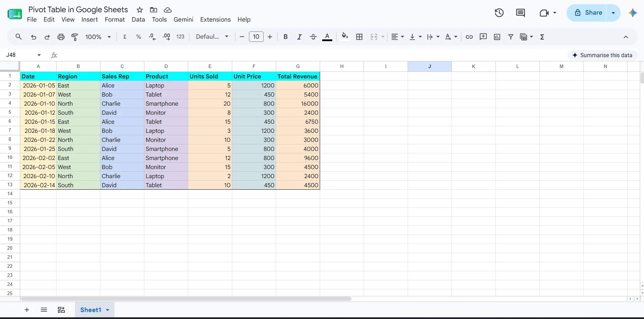Screen dimensions: 644x319
Task: Click Summarise this data
Action: coord(603,55)
